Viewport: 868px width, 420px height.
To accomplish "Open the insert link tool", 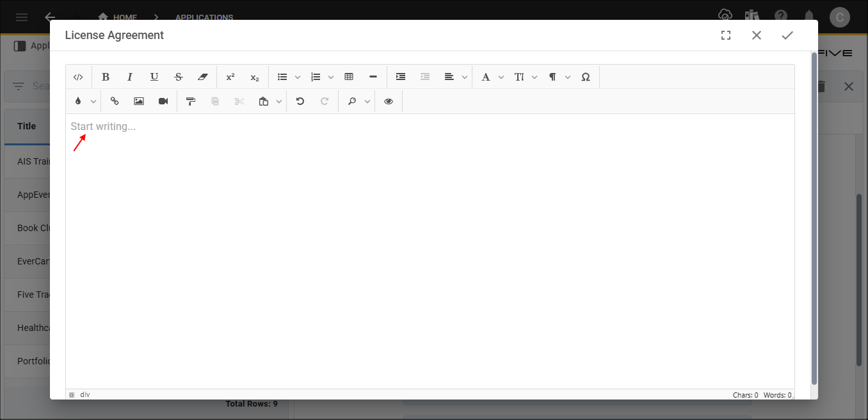I will click(115, 101).
